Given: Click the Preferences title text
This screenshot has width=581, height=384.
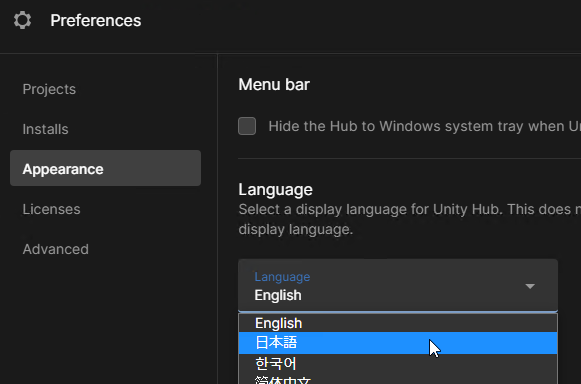Looking at the screenshot, I should coord(96,20).
